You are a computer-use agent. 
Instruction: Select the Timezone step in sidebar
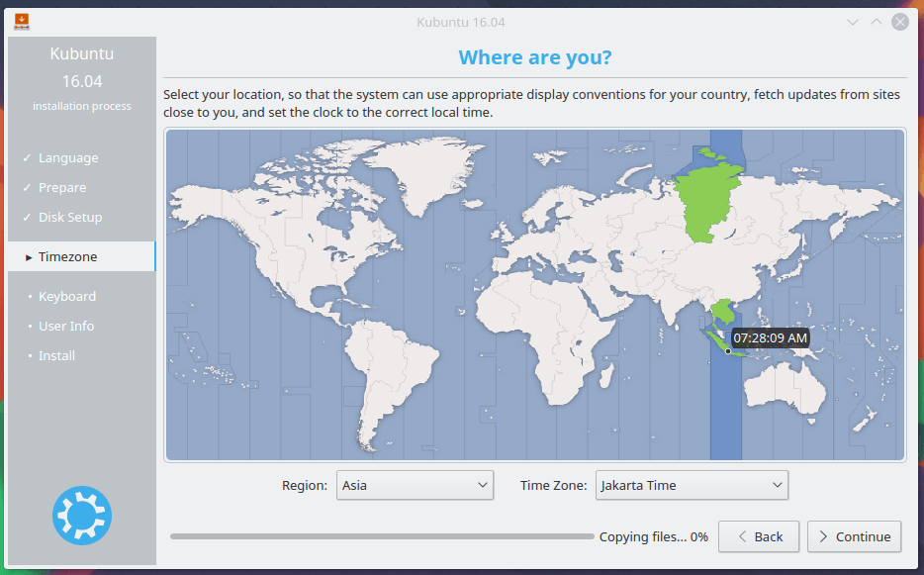[81, 256]
